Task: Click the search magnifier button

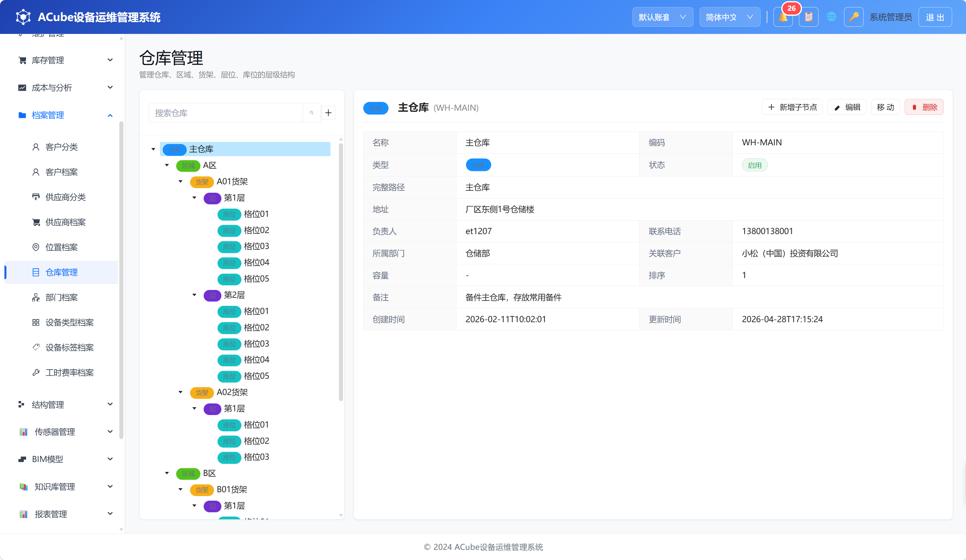Action: 311,112
